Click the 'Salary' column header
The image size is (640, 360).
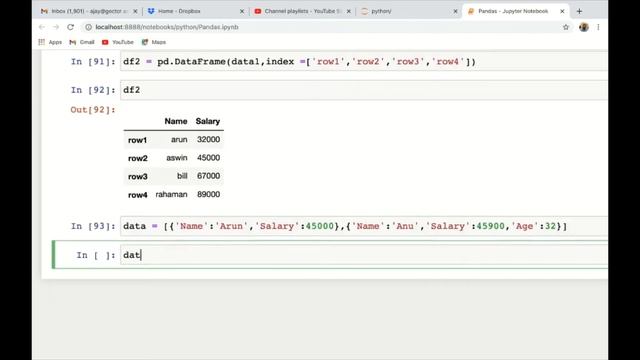pos(207,121)
